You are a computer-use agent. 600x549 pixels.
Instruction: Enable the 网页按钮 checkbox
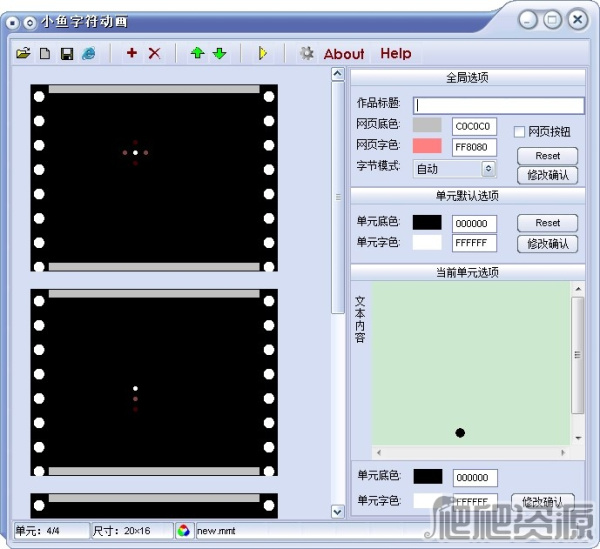(x=520, y=132)
